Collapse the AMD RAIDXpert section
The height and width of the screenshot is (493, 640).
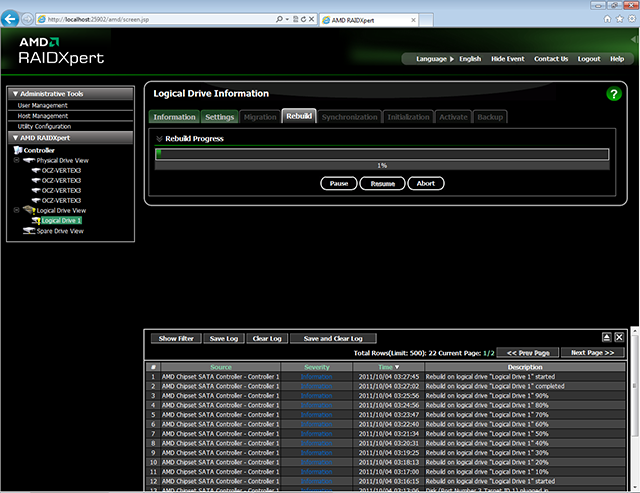coord(15,138)
